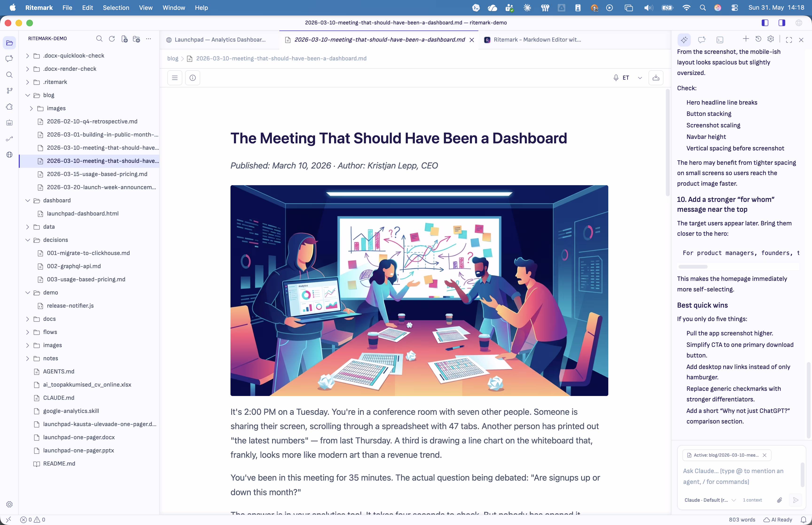The width and height of the screenshot is (812, 525).
Task: Open notifications bell in the status bar
Action: [804, 520]
